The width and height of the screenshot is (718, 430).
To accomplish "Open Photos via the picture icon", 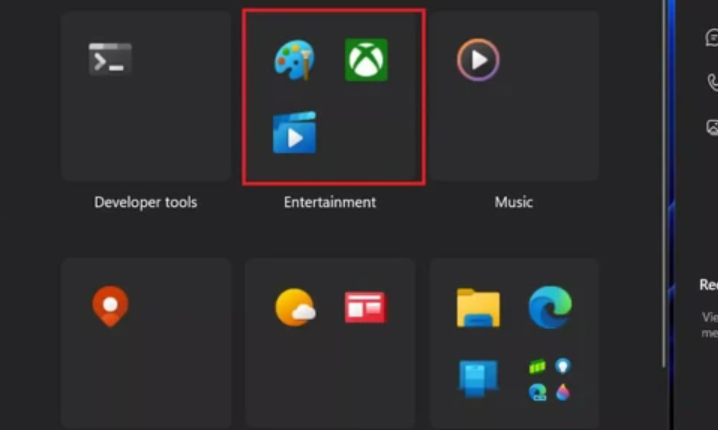I will 712,127.
